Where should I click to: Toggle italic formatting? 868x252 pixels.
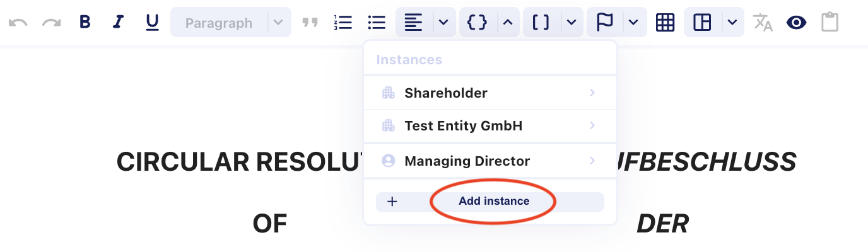tap(119, 23)
